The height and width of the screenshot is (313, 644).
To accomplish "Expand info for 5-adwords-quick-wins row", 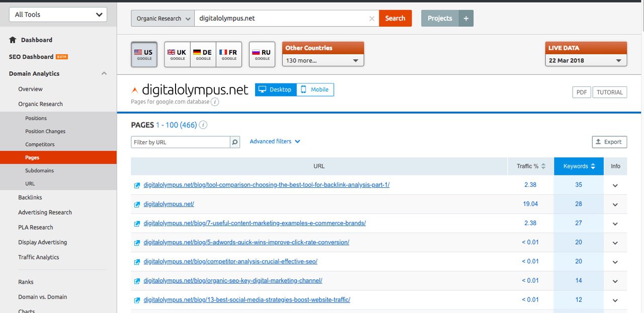I will [615, 243].
